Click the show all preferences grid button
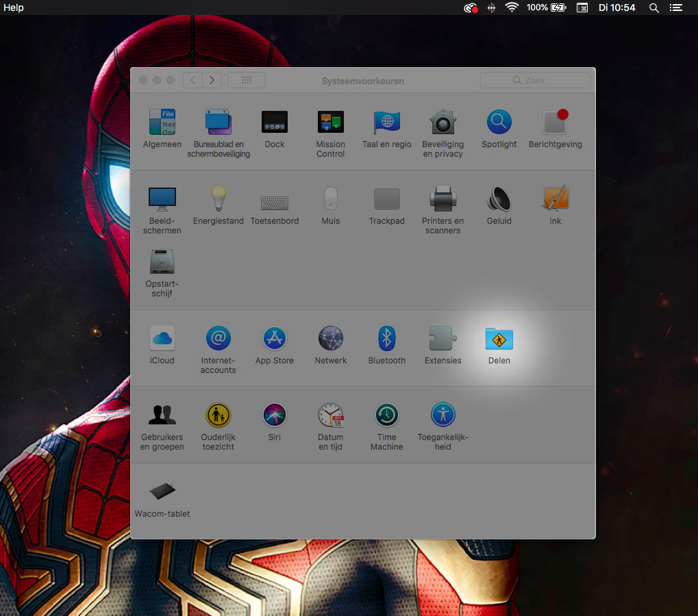 click(x=247, y=80)
